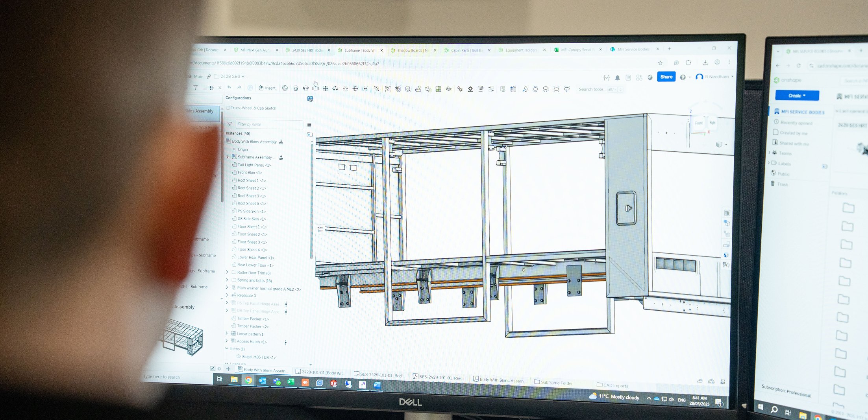868x420 pixels.
Task: Expand the Spring and bolts (16) folder
Action: click(x=227, y=280)
